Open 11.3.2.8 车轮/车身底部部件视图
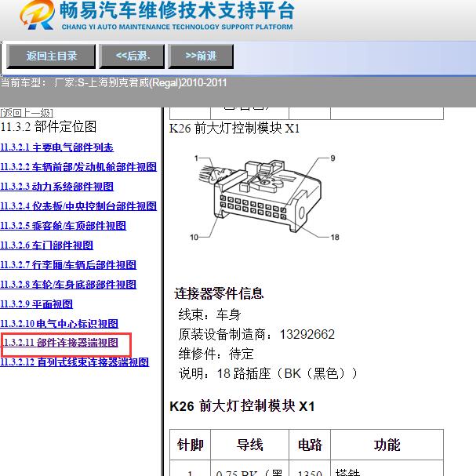The width and height of the screenshot is (476, 476). (x=68, y=285)
